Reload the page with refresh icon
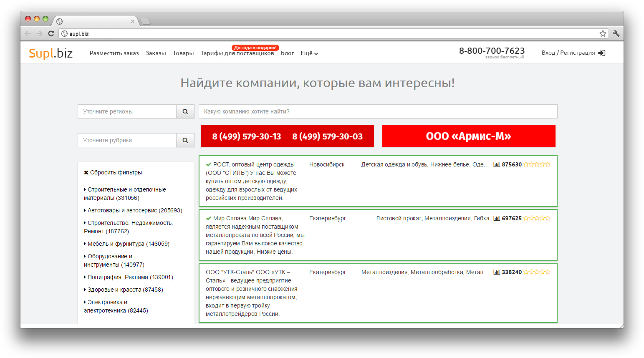Viewport: 644px width, 358px height. tap(51, 34)
